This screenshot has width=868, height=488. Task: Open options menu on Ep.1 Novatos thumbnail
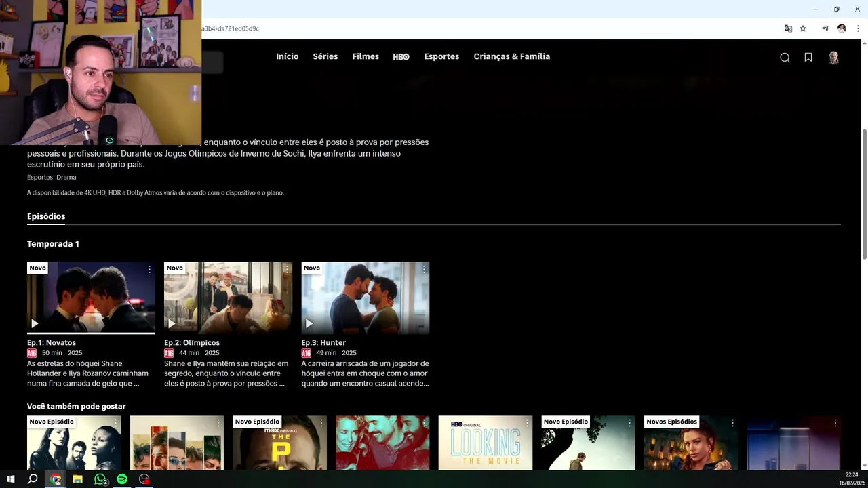149,269
